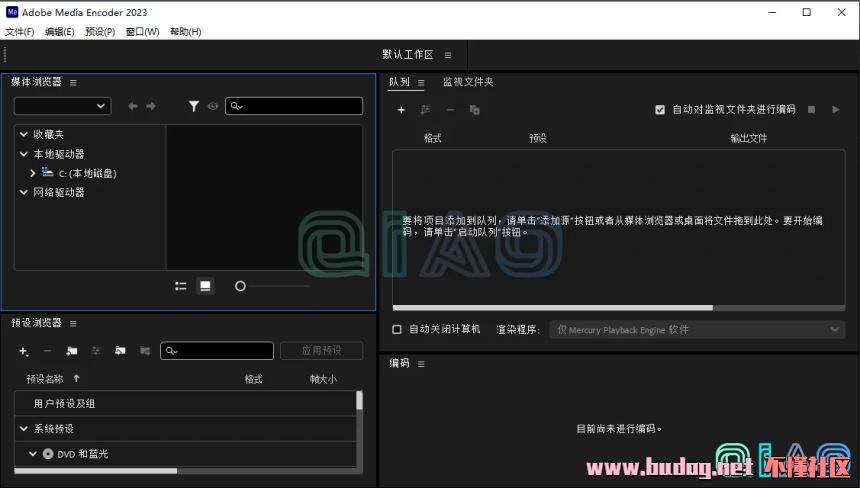The width and height of the screenshot is (860, 488).
Task: Click the queue horizontal scrollbar
Action: coord(553,308)
